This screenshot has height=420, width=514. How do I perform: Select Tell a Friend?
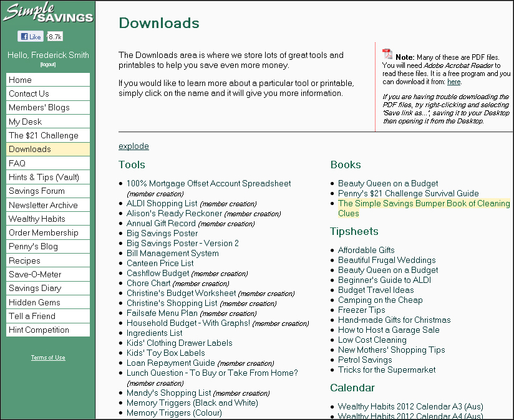(x=48, y=316)
